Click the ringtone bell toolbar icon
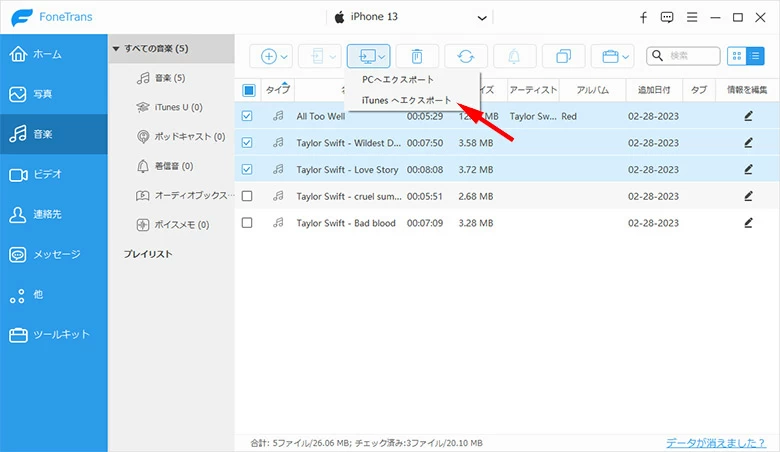The width and height of the screenshot is (780, 452). coord(515,57)
